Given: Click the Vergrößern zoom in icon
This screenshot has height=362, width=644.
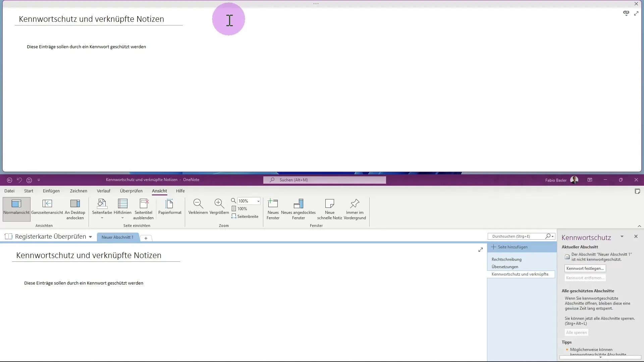Looking at the screenshot, I should [219, 204].
